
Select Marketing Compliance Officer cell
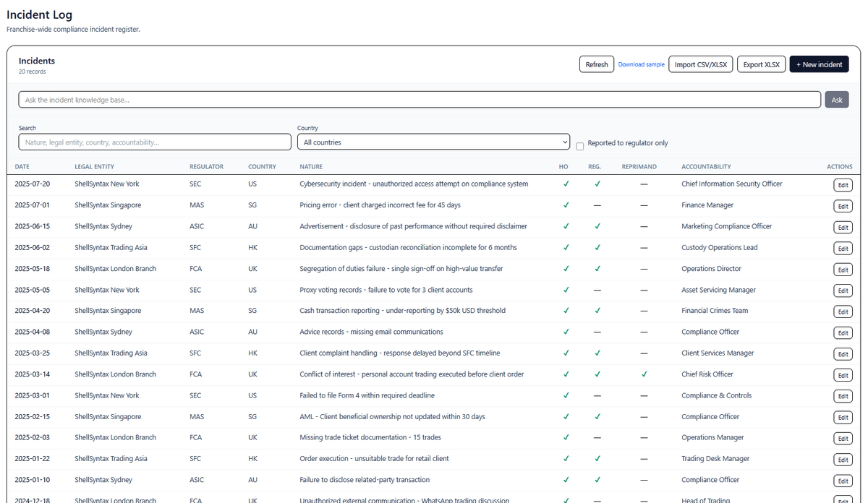[x=726, y=226]
